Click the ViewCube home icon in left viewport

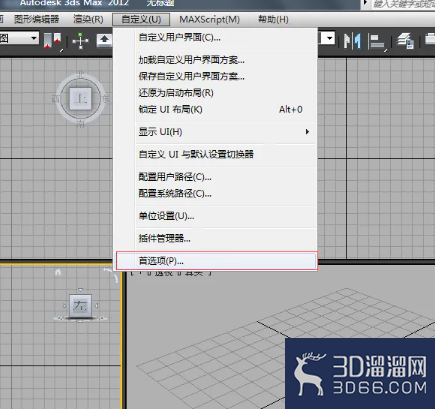point(58,272)
